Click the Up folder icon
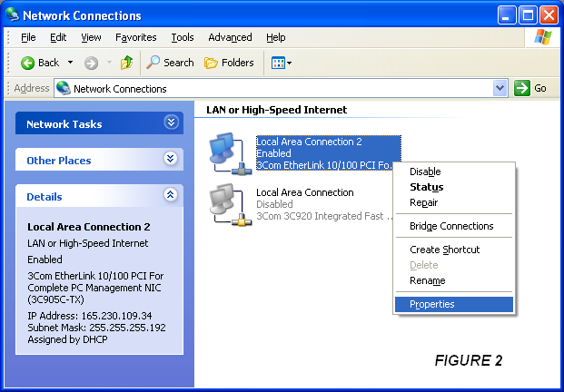 [x=127, y=63]
